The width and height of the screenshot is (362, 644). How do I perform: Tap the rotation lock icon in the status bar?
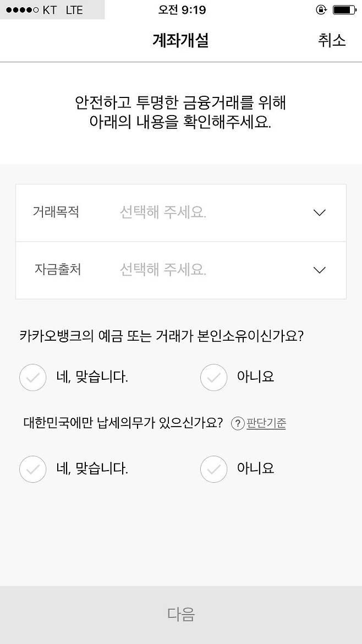[321, 10]
